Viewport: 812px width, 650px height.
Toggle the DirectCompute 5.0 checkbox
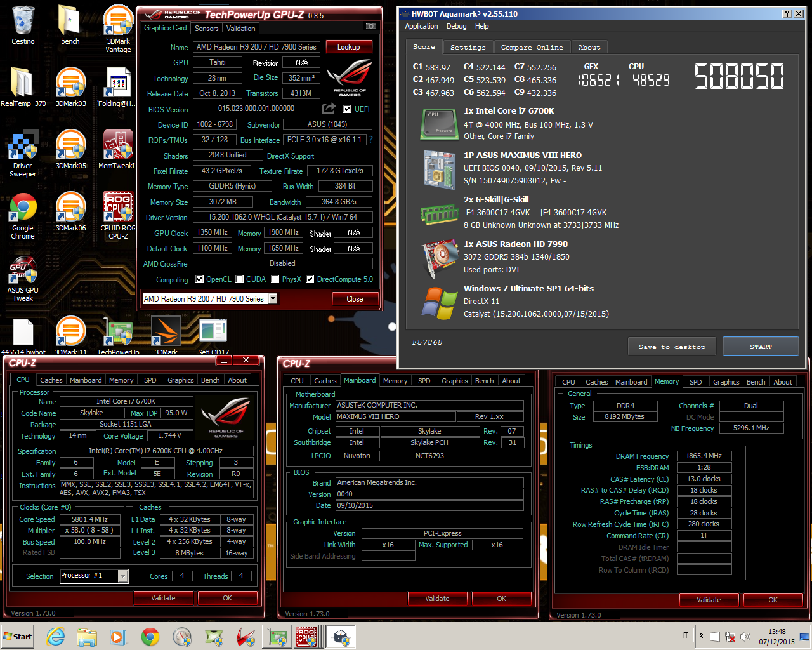tap(310, 279)
